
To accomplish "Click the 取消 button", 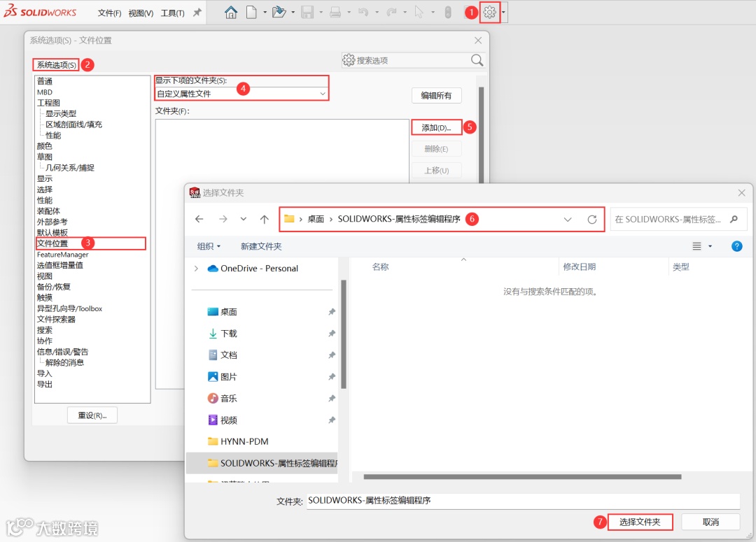I will point(710,522).
